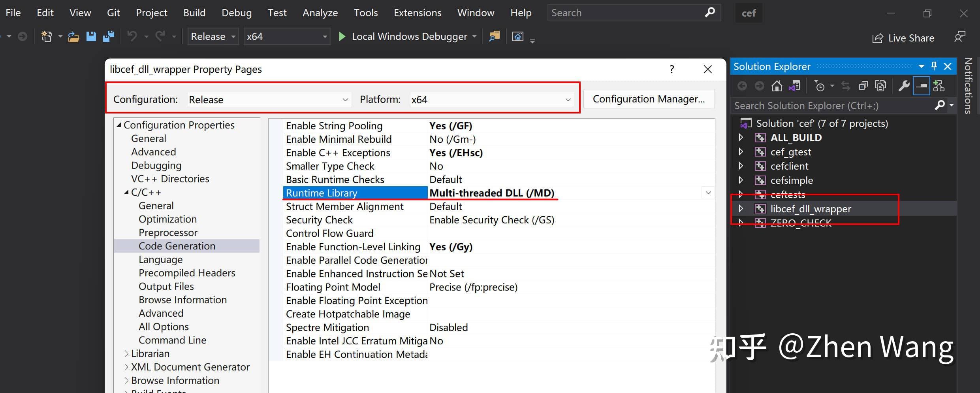Viewport: 980px width, 393px height.
Task: Click the Home icon in Solution Explorer
Action: coord(777,86)
